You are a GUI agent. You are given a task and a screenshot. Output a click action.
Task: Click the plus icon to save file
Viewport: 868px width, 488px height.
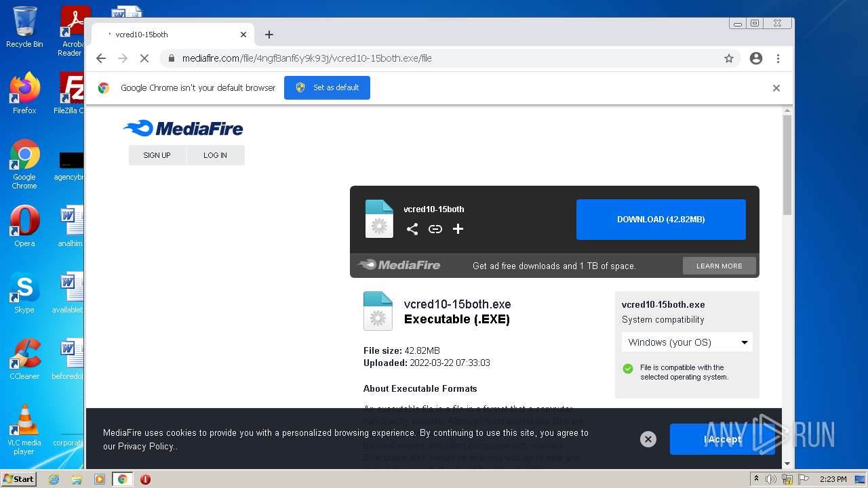tap(458, 229)
